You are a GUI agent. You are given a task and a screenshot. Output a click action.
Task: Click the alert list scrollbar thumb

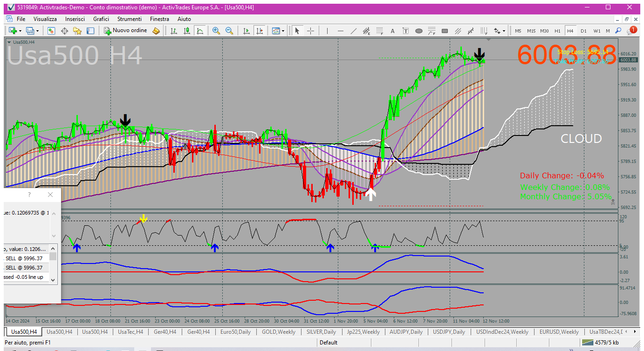(x=53, y=256)
